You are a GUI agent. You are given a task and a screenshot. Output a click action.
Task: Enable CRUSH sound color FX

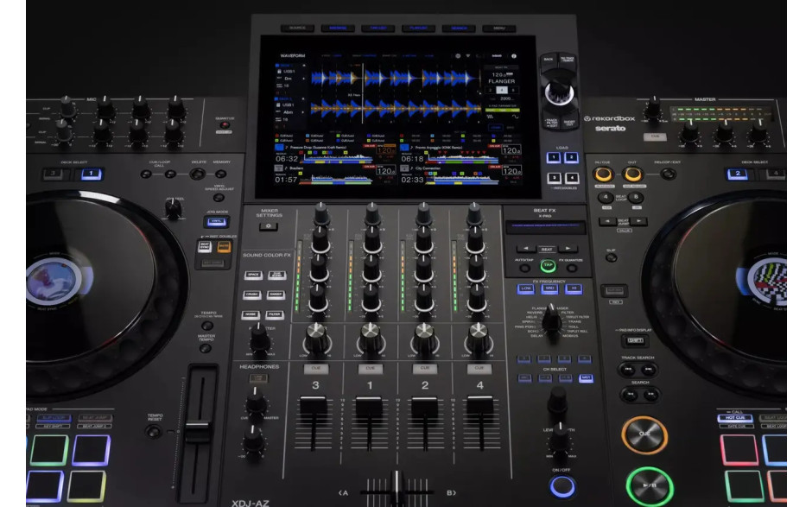pyautogui.click(x=252, y=295)
